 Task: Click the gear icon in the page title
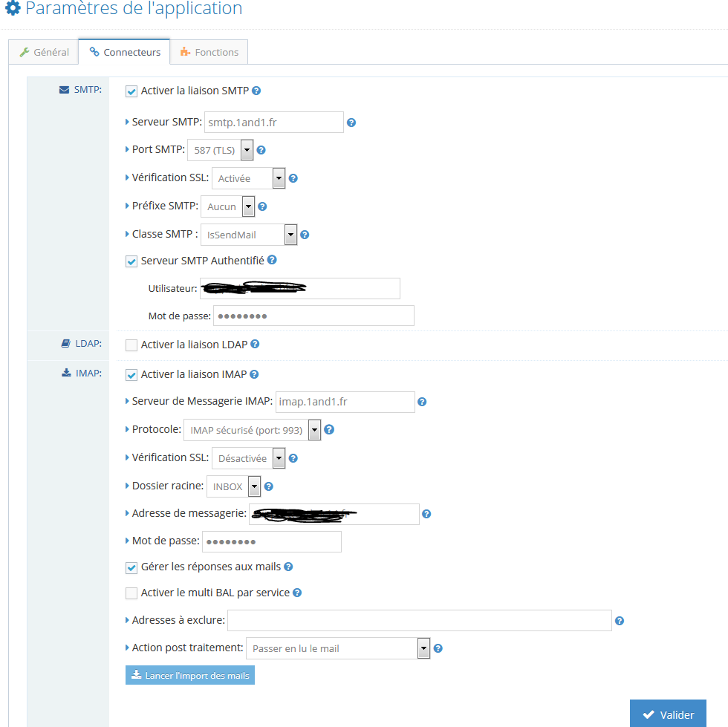tap(13, 9)
